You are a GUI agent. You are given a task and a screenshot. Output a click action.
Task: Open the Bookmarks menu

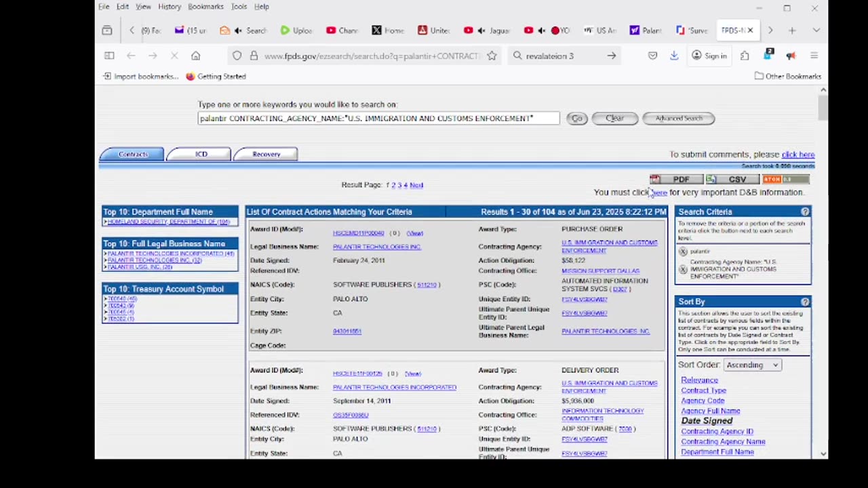[205, 7]
